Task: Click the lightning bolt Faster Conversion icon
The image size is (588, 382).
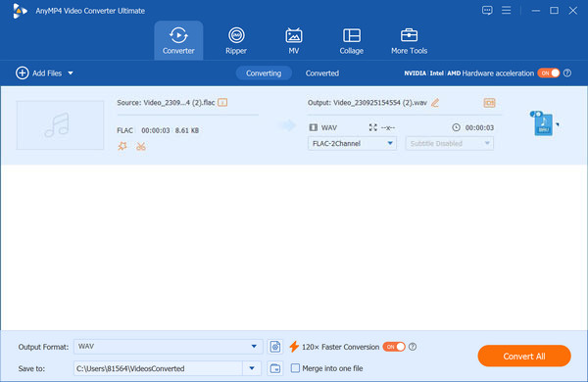Action: coord(294,347)
